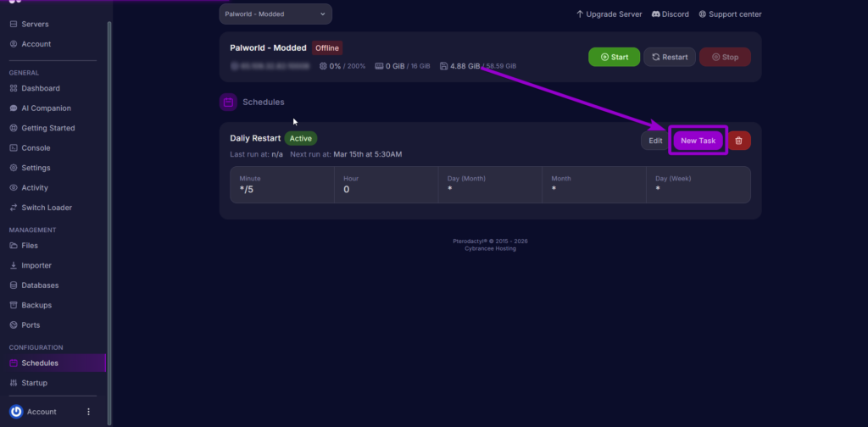
Task: Open the Console page in sidebar
Action: (36, 148)
